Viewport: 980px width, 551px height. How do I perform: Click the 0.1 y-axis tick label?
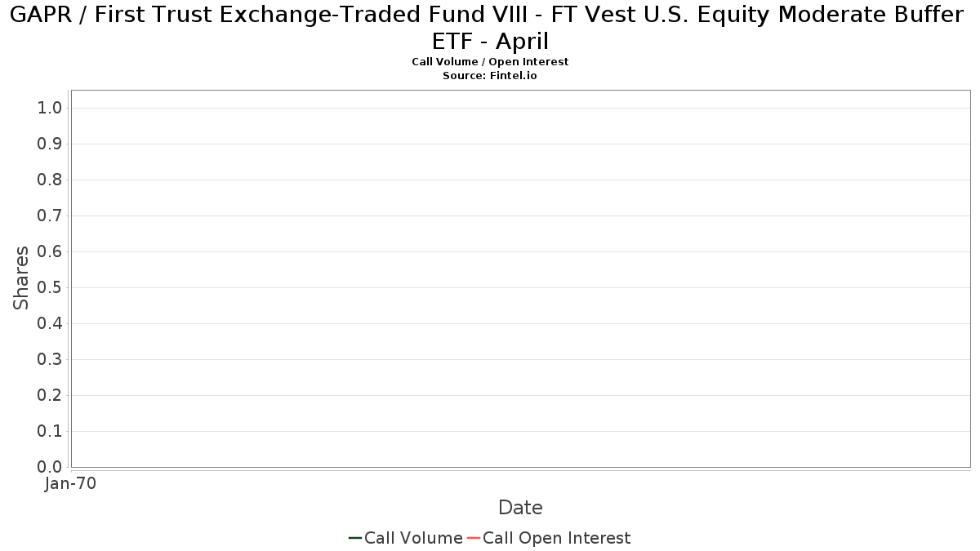click(51, 431)
